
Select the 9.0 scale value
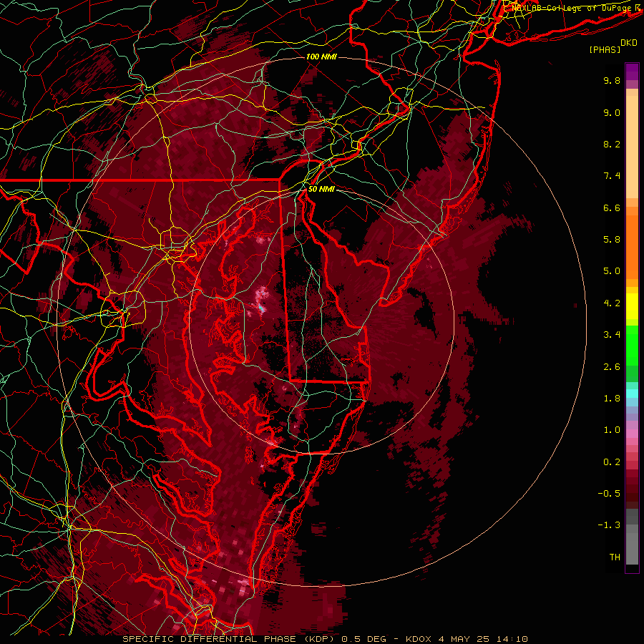tap(612, 112)
